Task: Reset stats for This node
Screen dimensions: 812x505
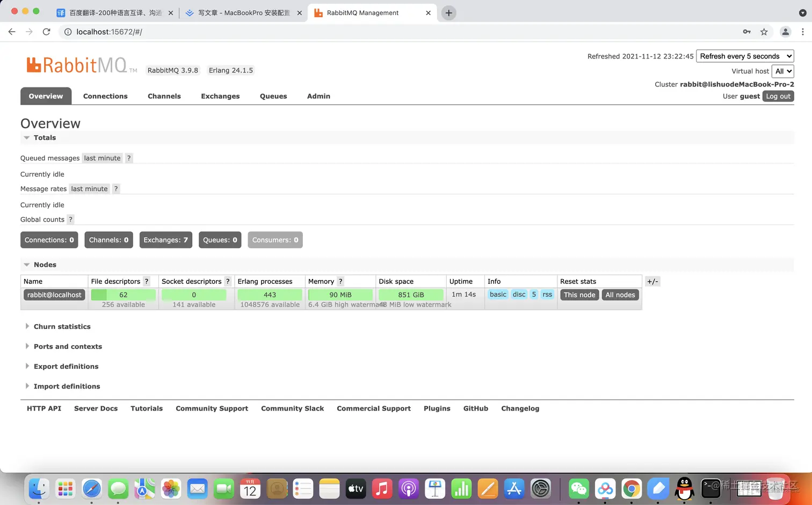Action: point(579,295)
